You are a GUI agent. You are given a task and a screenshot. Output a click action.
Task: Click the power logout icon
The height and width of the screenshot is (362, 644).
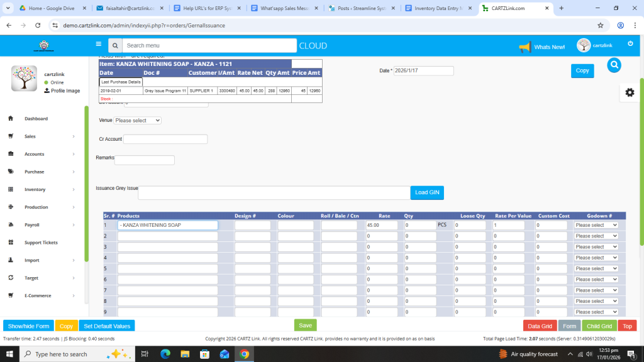tap(630, 43)
